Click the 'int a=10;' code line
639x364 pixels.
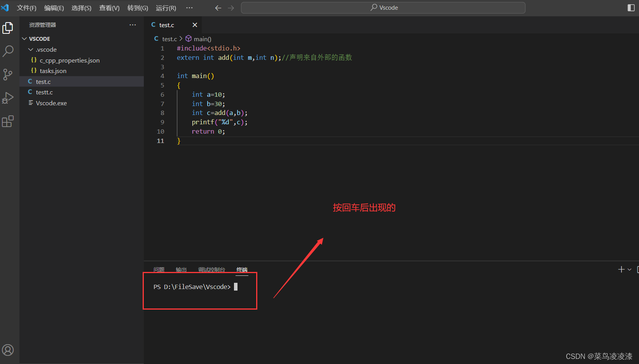click(208, 94)
